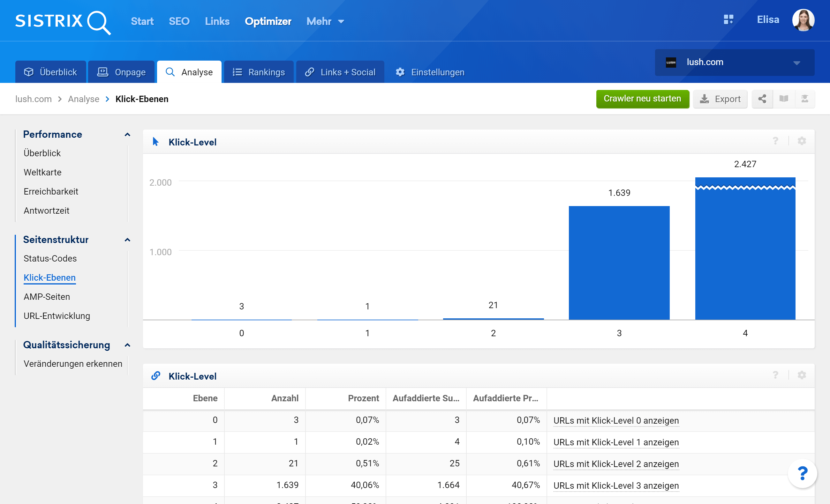Image resolution: width=830 pixels, height=504 pixels.
Task: Click the floating blue help button
Action: point(802,473)
